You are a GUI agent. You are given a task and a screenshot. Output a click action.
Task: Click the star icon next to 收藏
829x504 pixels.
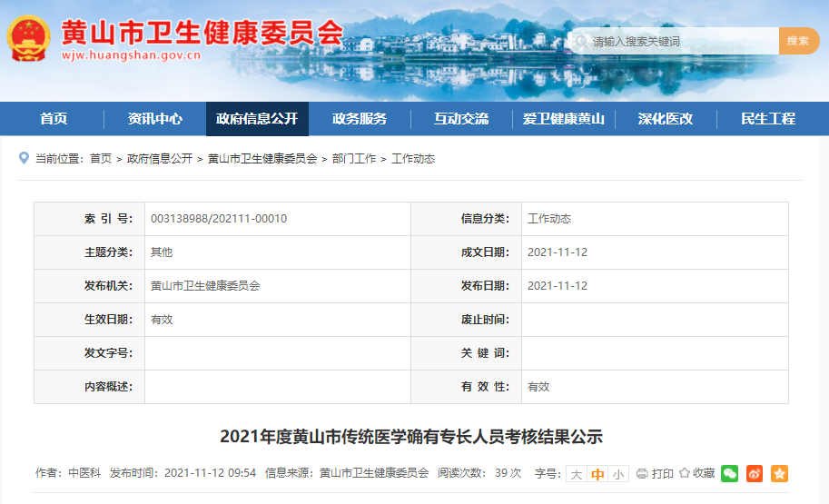(x=685, y=474)
